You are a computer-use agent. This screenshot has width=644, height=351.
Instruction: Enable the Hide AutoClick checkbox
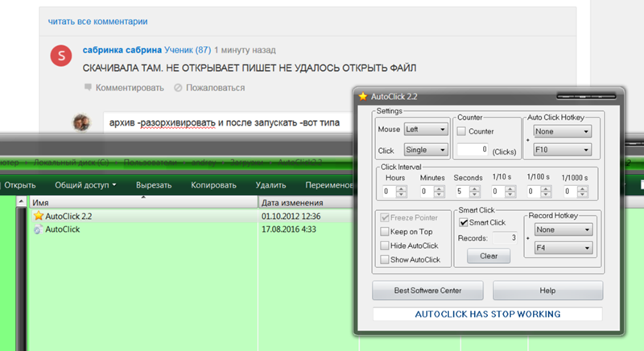point(385,246)
